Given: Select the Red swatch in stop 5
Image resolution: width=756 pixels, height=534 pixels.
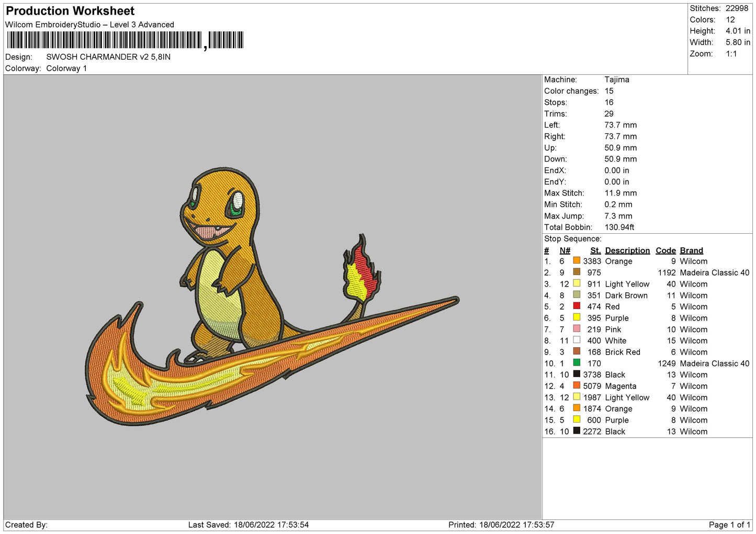Looking at the screenshot, I should coord(576,306).
